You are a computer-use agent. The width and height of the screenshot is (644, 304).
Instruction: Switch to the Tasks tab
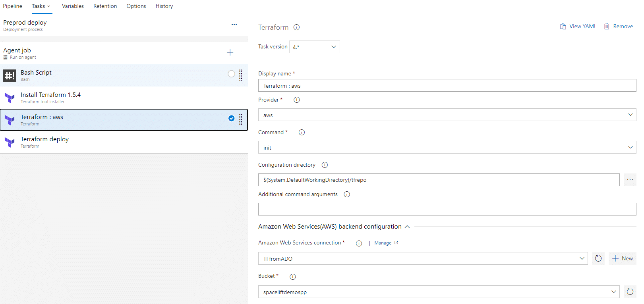[x=39, y=6]
